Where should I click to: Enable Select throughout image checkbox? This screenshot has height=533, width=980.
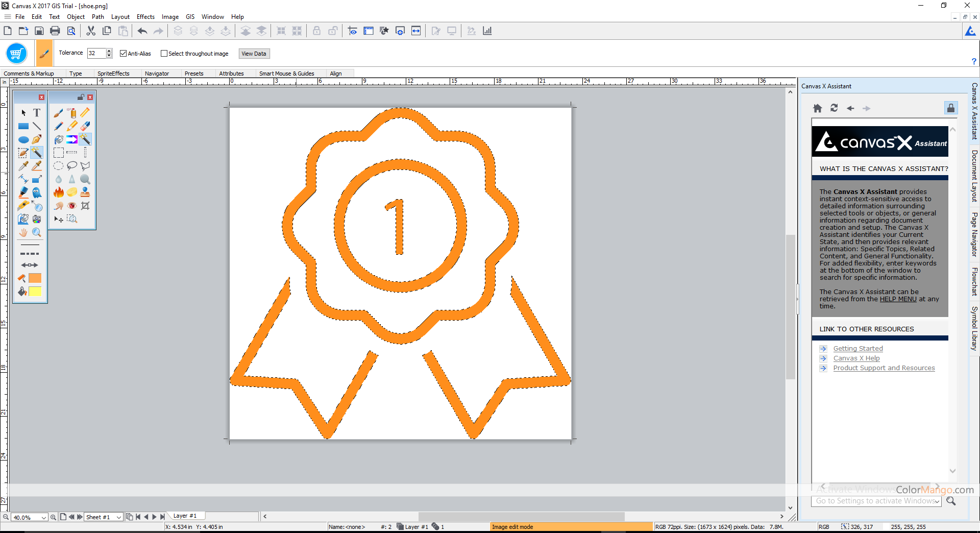tap(164, 54)
